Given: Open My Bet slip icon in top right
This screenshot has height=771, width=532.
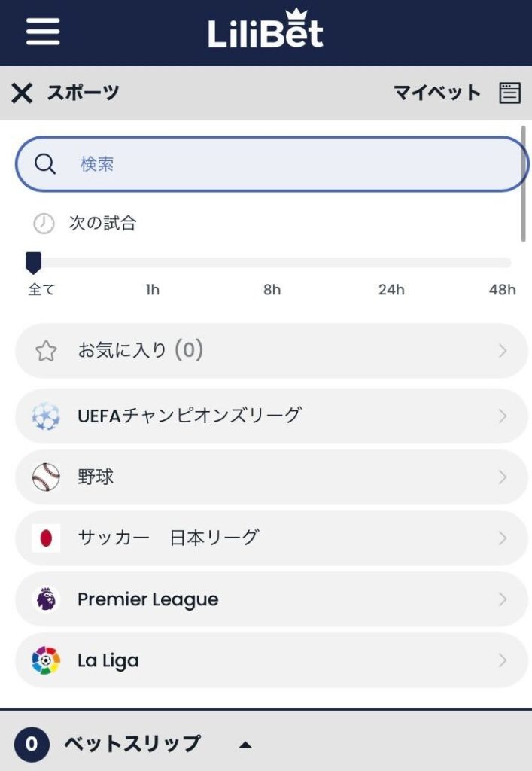Looking at the screenshot, I should [x=511, y=93].
